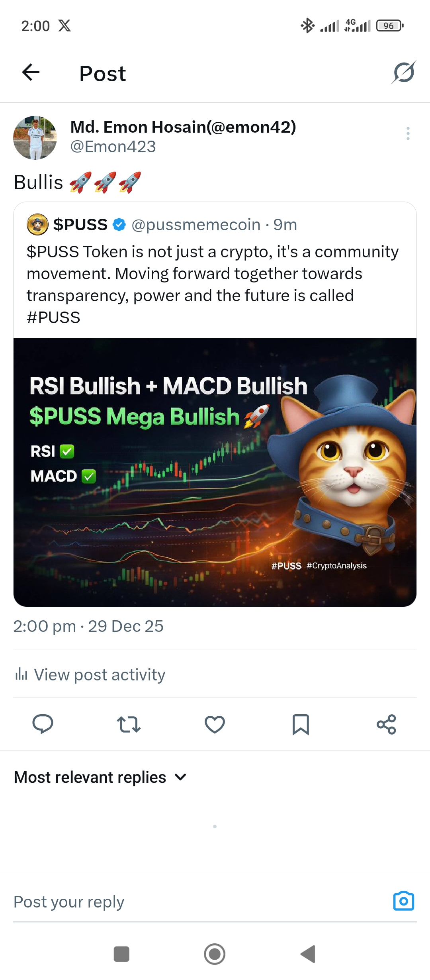Open the $PUSS Mega Bullish image
Viewport: 430px width, 980px height.
coord(215,472)
